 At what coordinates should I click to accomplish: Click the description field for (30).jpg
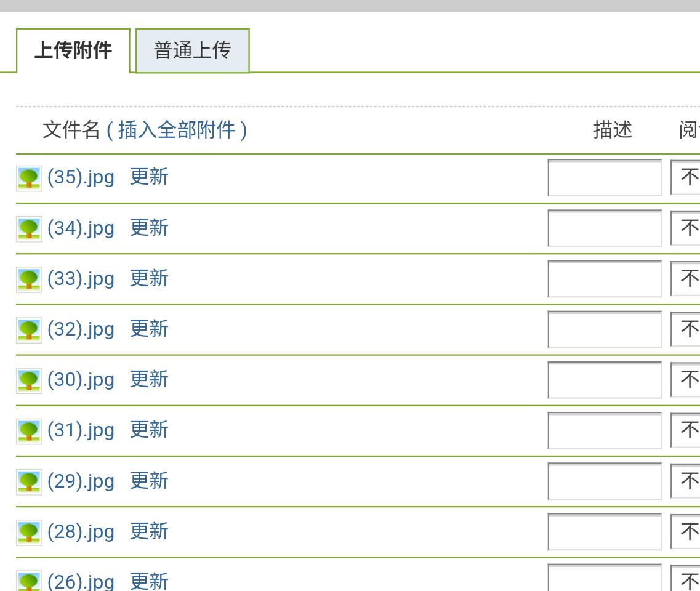pos(605,380)
